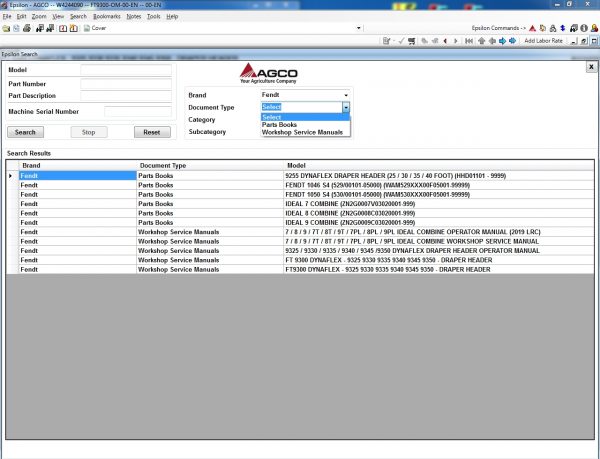Viewport: 600px width, 459px height.
Task: Click the red-bordered book icon
Action: click(63, 28)
